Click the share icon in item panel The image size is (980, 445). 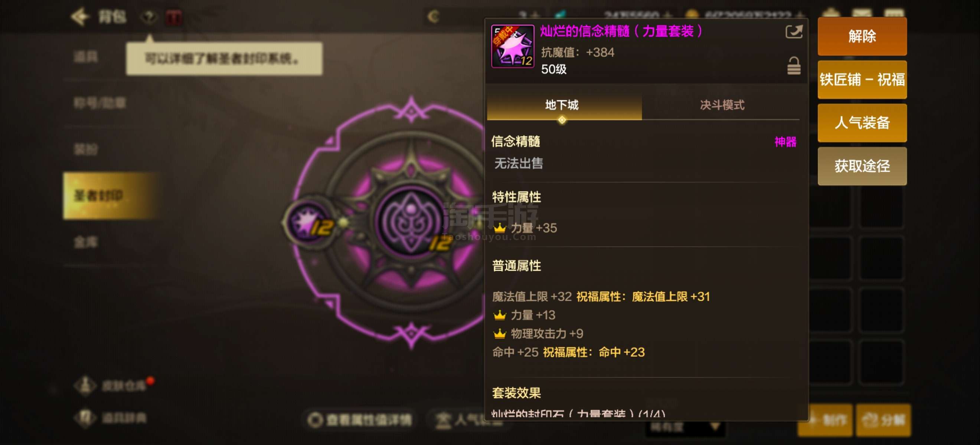tap(794, 32)
